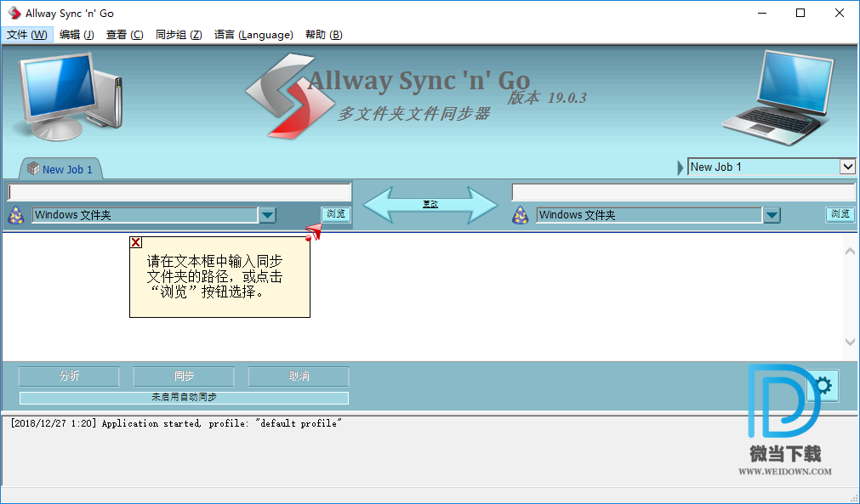Open the 帮助 (B) menu

(323, 35)
